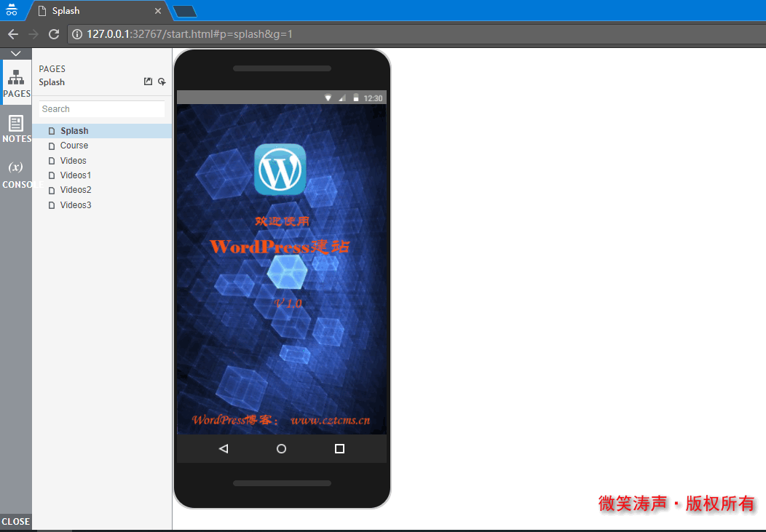Click the 'V1.0' version text
766x532 pixels.
click(x=288, y=303)
